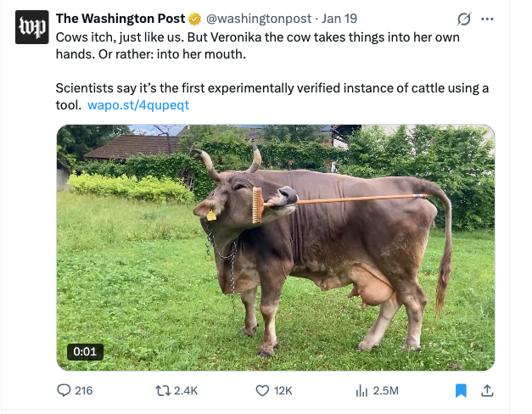Click the 12K likes count
This screenshot has height=414, width=532.
pos(284,390)
